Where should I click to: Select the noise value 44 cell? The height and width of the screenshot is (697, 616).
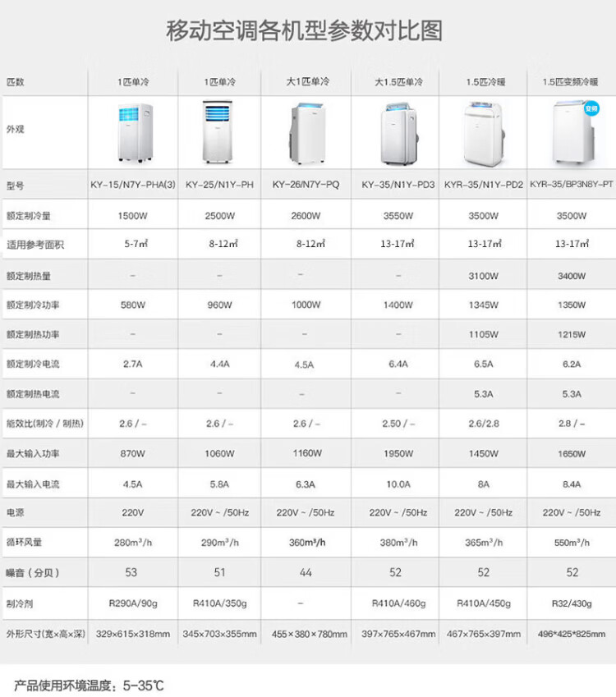pyautogui.click(x=306, y=572)
